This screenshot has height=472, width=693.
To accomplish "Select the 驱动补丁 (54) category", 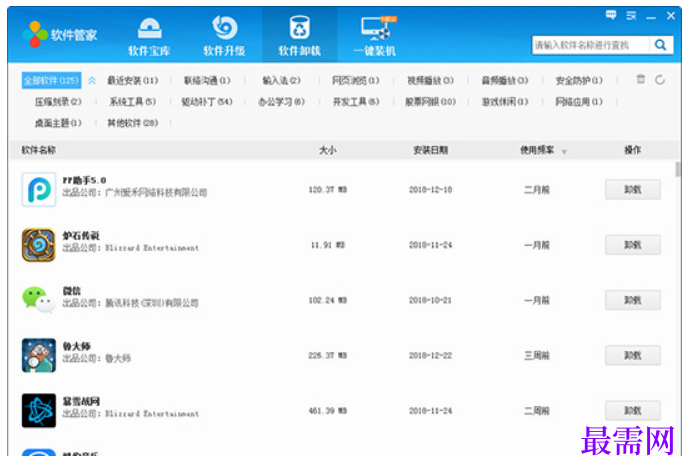I will point(207,102).
